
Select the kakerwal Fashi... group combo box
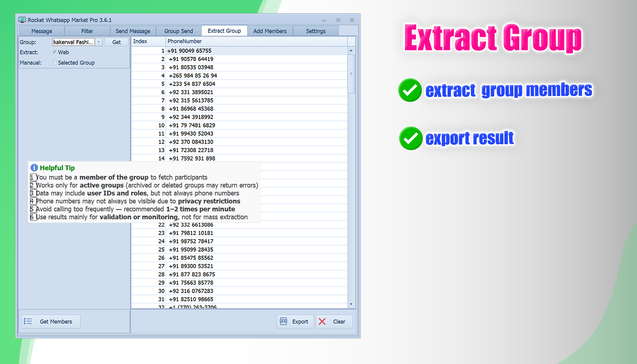77,42
